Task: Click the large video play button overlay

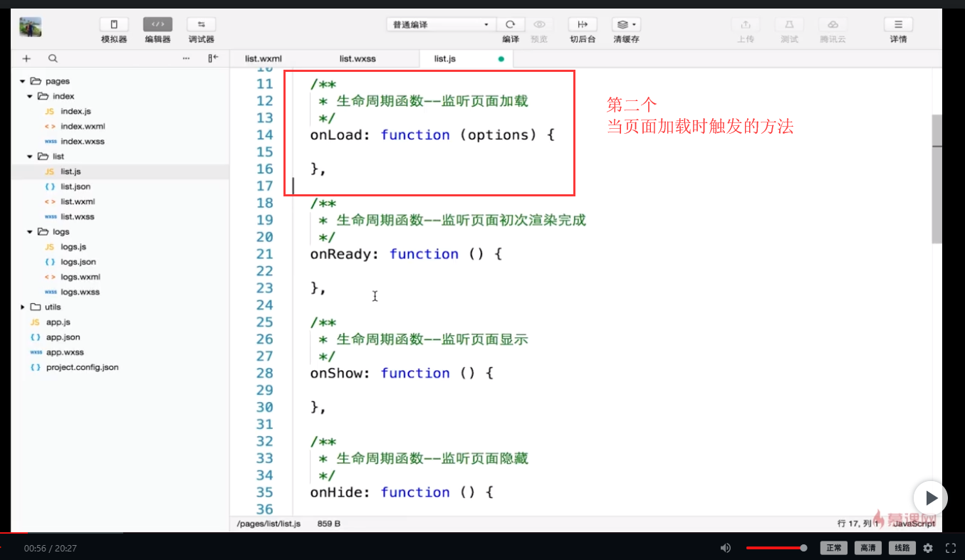Action: coord(930,497)
